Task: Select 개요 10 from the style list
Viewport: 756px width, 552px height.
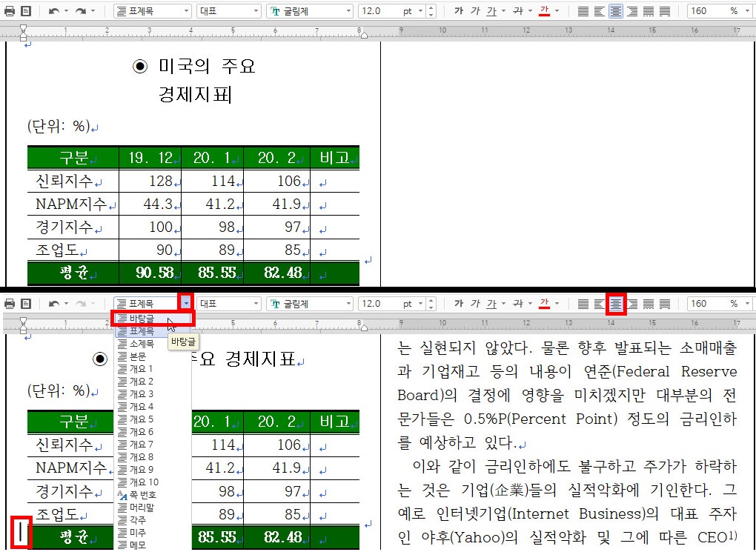Action: 153,482
